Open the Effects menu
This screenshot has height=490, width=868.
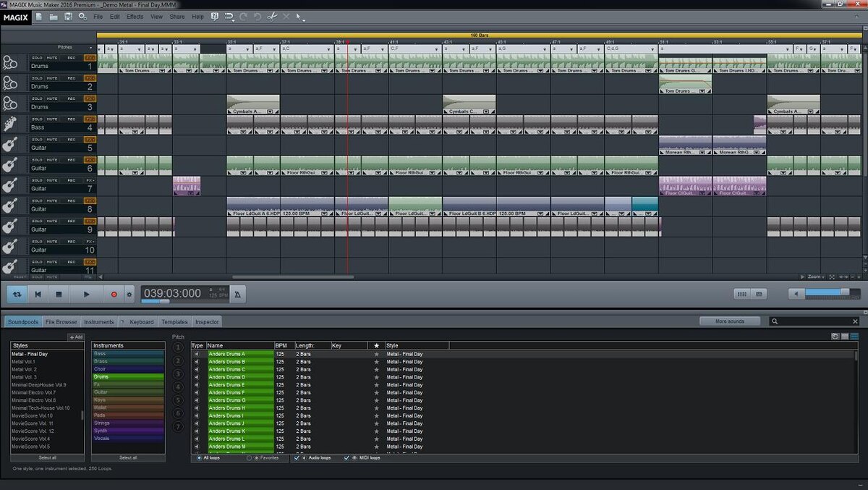click(x=135, y=17)
